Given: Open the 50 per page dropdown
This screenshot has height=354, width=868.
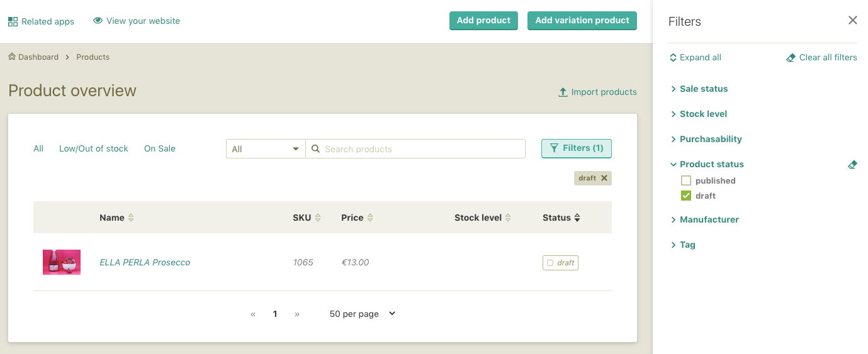Looking at the screenshot, I should coord(363,314).
